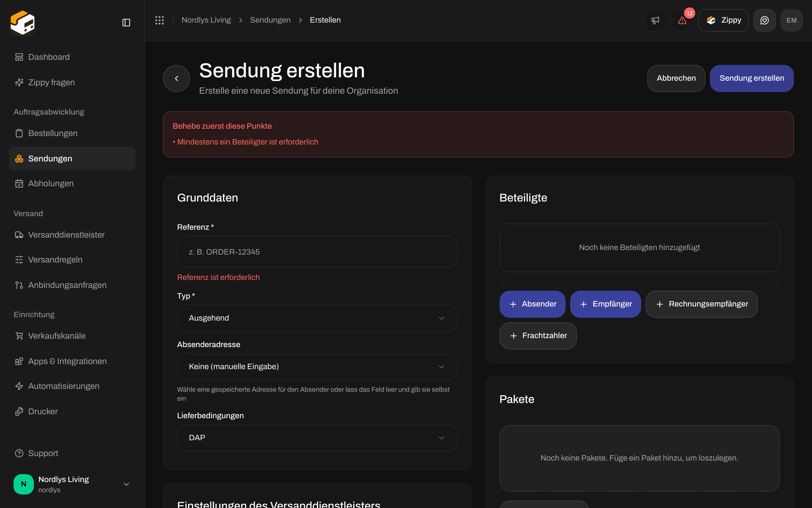Image resolution: width=812 pixels, height=508 pixels.
Task: Go back with the arrow button
Action: (176, 78)
